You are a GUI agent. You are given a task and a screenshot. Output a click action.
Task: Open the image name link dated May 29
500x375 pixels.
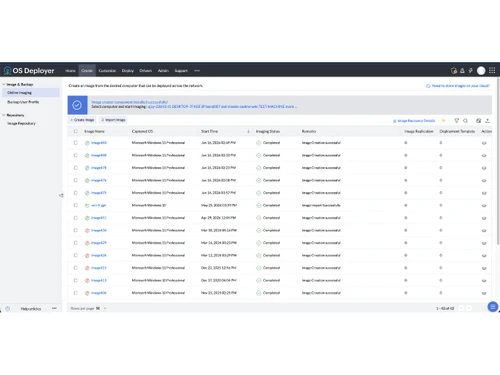click(x=99, y=206)
